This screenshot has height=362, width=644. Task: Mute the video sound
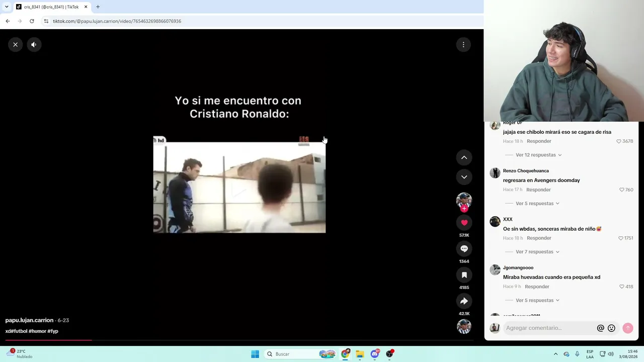pyautogui.click(x=34, y=45)
